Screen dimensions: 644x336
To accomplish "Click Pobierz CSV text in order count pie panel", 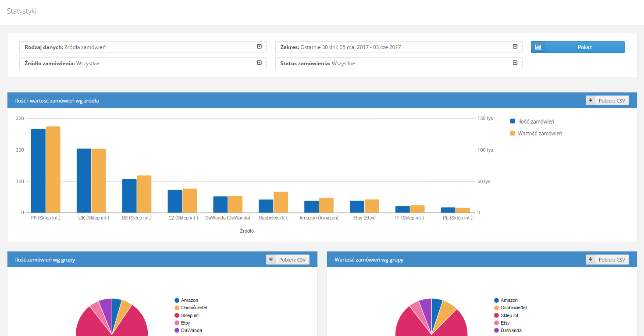I will pos(292,260).
